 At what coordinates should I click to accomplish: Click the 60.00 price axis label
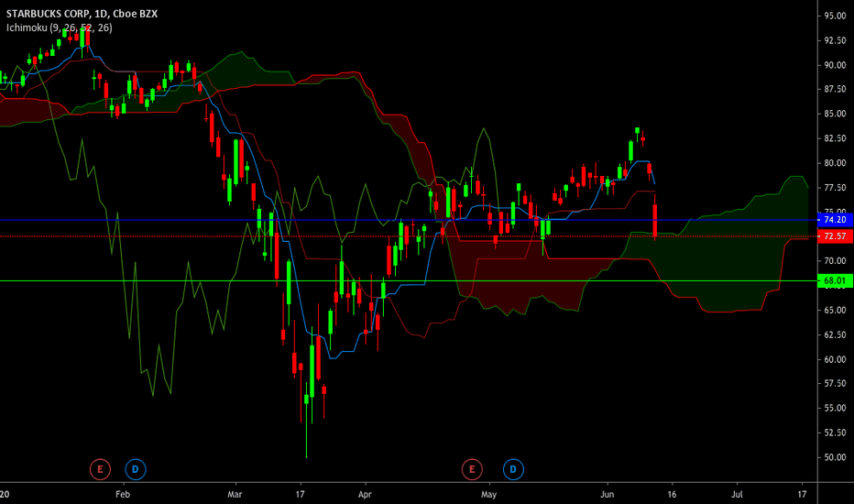click(x=835, y=359)
